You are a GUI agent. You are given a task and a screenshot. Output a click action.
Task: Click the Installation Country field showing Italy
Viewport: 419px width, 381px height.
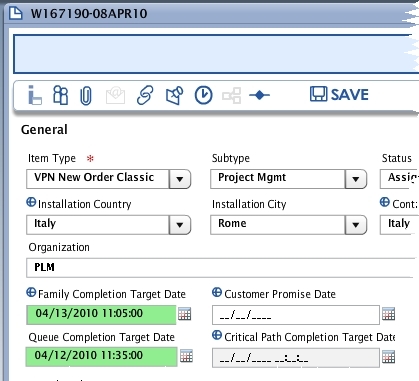click(98, 225)
